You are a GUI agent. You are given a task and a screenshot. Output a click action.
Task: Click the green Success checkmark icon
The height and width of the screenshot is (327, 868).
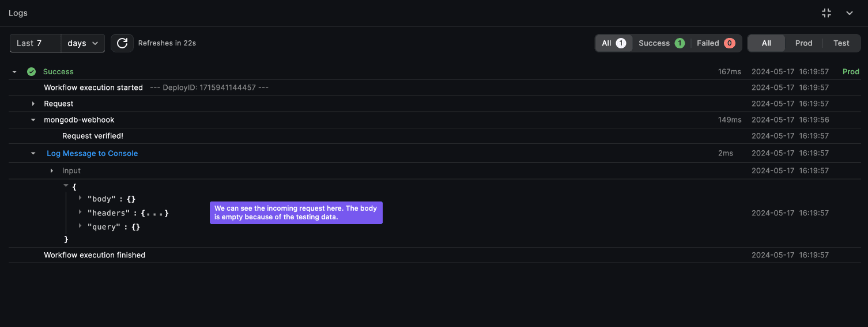point(32,72)
